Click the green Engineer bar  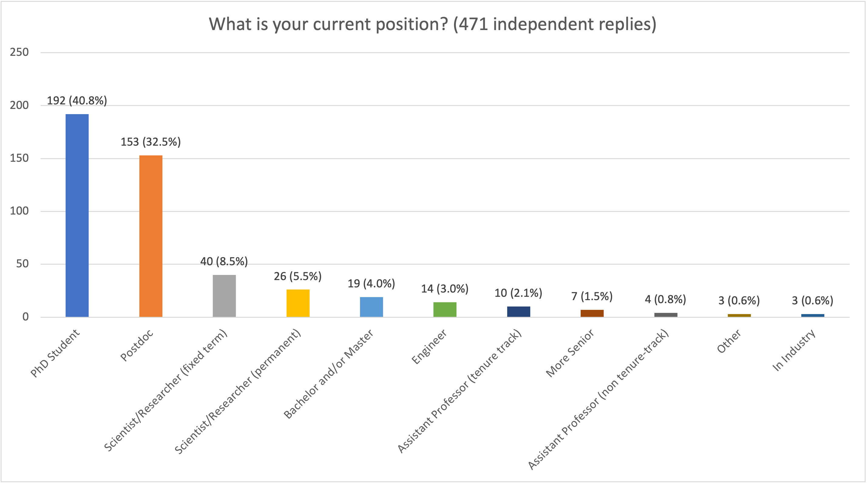(x=445, y=310)
